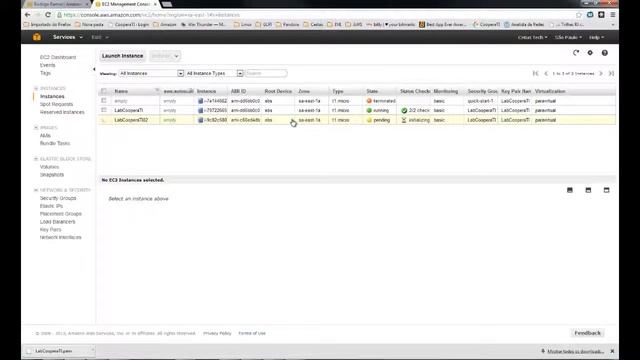Viewport: 640px width, 360px height.
Task: Open Elastic IPs in the sidebar
Action: point(51,206)
